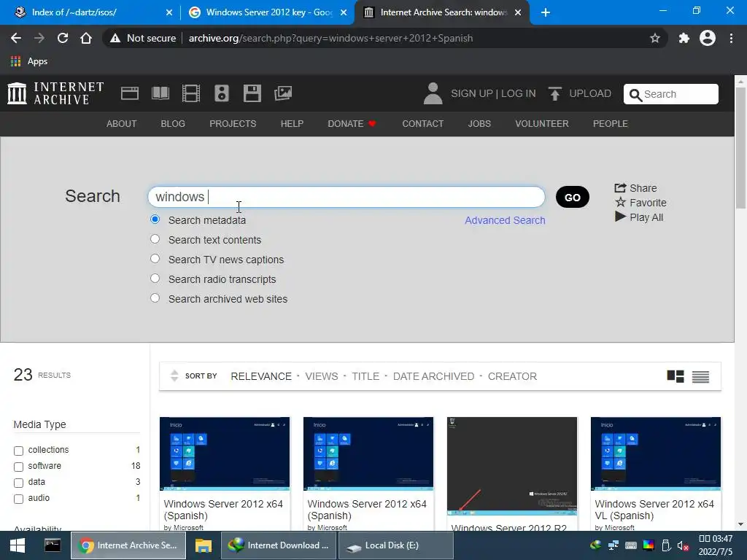The height and width of the screenshot is (560, 747).
Task: Check the audio media type filter
Action: click(18, 499)
